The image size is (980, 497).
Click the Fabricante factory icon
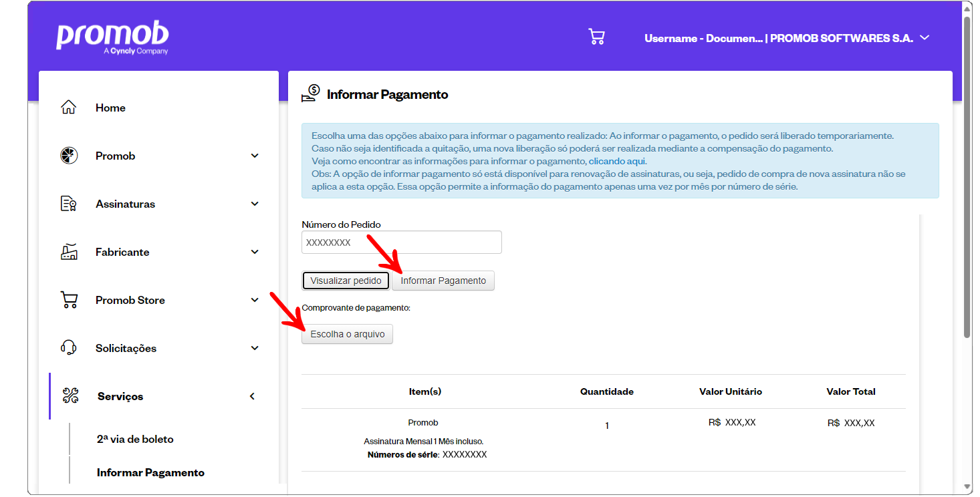pyautogui.click(x=69, y=252)
